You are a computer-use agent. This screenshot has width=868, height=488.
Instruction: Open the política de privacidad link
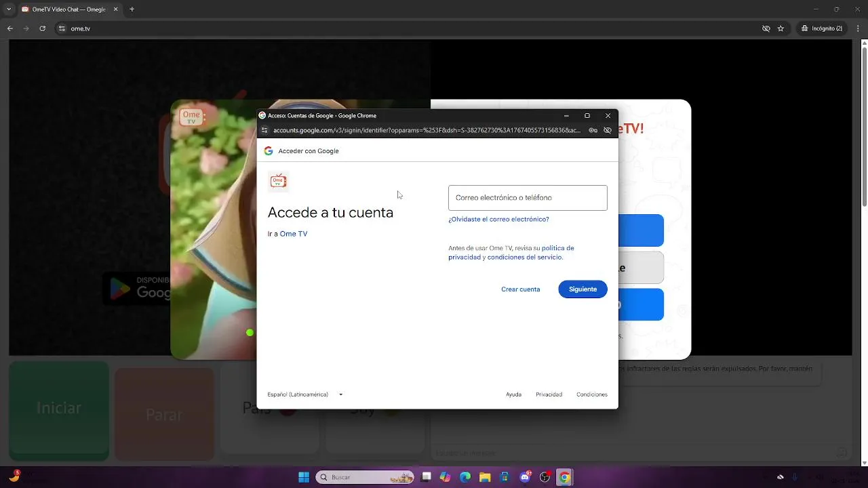coord(511,253)
